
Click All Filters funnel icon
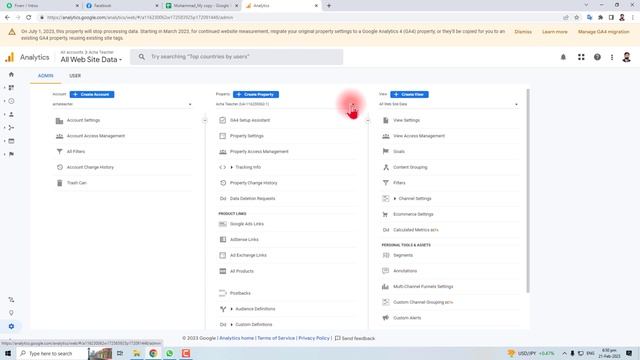(60, 151)
